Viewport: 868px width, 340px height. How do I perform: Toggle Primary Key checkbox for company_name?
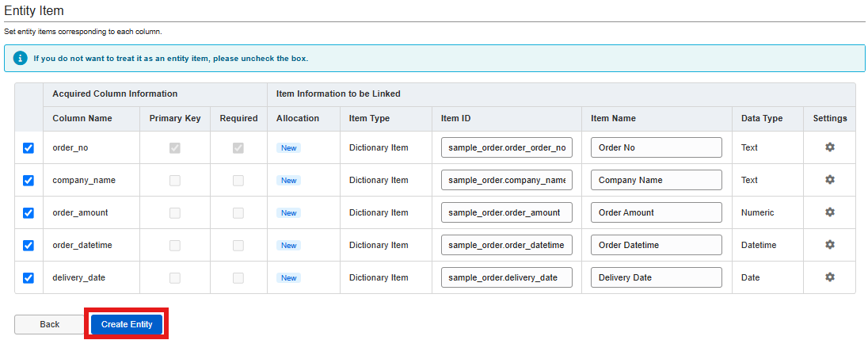[175, 181]
